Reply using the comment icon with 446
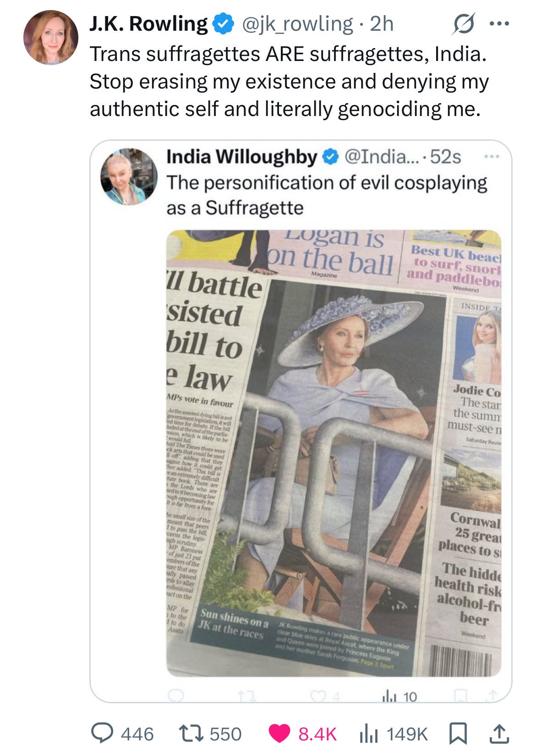The height and width of the screenshot is (756, 536). (x=100, y=734)
